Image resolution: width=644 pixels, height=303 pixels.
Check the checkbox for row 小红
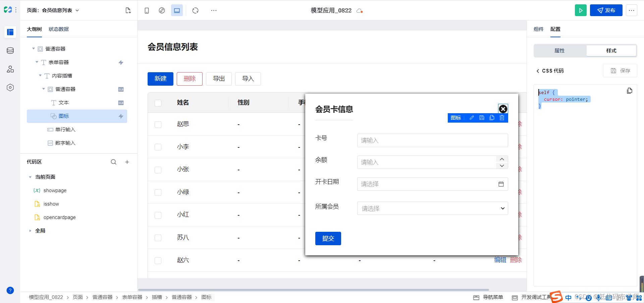pos(158,215)
